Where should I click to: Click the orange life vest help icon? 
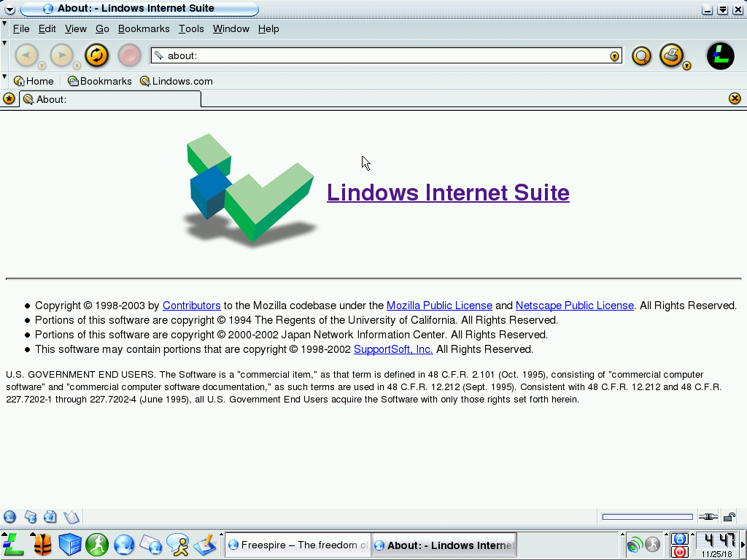[42, 545]
